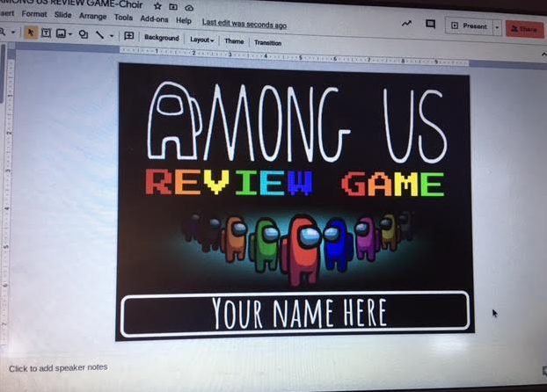Open the Help menu
547x392 pixels.
coord(184,20)
